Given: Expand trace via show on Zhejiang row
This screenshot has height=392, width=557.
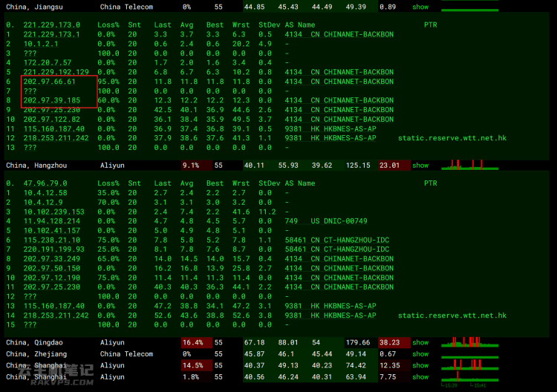Looking at the screenshot, I should [420, 354].
